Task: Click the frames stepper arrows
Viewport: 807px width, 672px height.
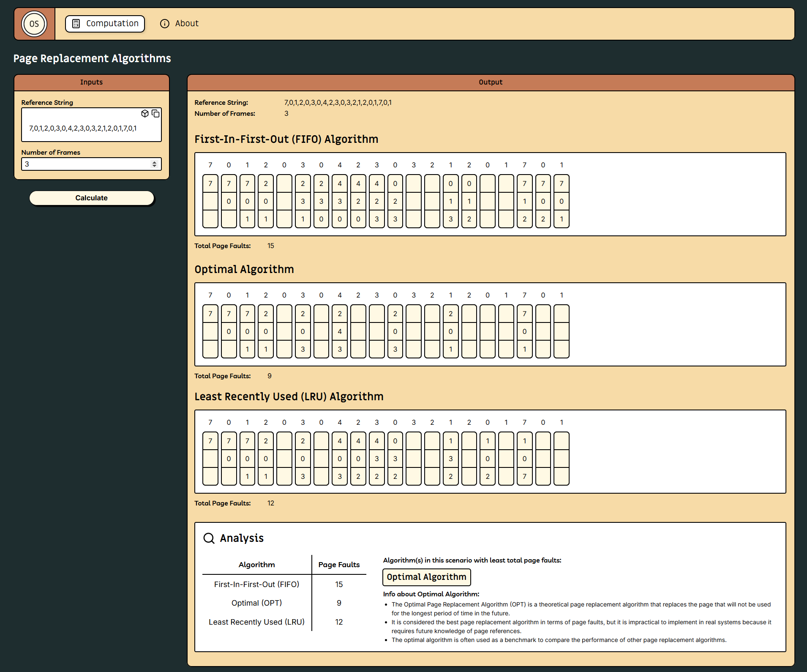Action: pyautogui.click(x=154, y=164)
